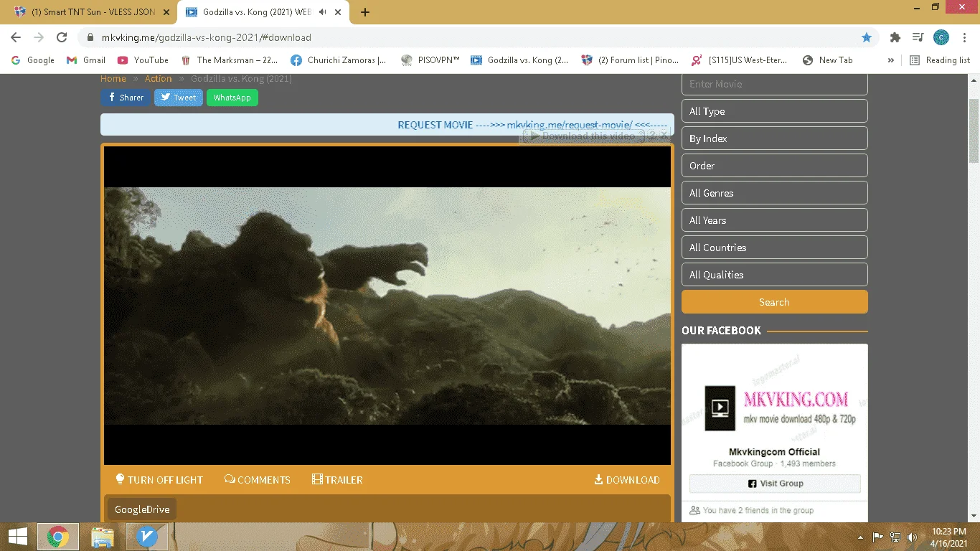This screenshot has height=551, width=980.
Task: Go to the Home breadcrumb link
Action: coord(113,79)
